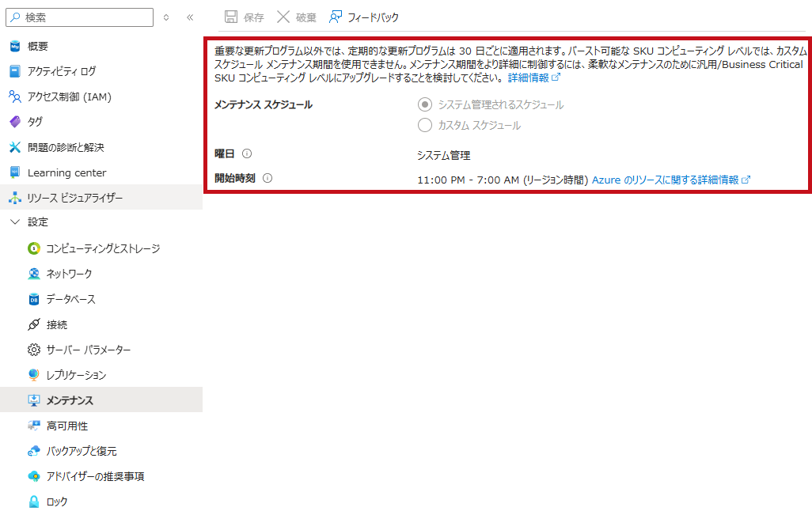Collapse the 設定 section chevron
Image resolution: width=812 pixels, height=515 pixels.
tap(15, 222)
